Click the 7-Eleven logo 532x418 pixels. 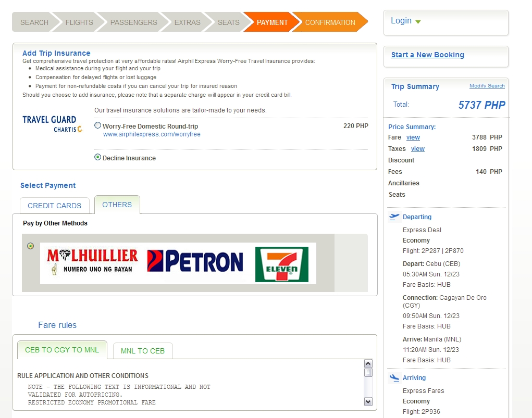[281, 264]
